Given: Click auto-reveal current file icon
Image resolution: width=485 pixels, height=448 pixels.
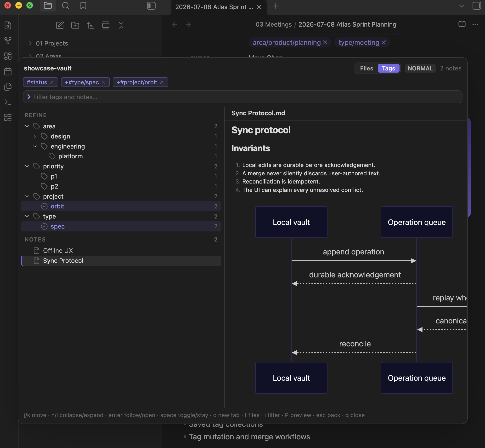Looking at the screenshot, I should (106, 25).
